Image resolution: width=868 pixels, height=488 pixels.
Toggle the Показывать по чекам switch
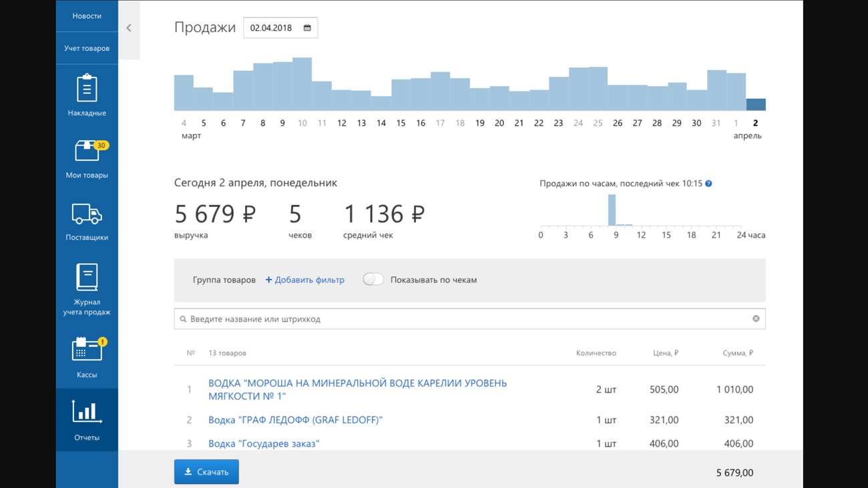click(x=373, y=280)
